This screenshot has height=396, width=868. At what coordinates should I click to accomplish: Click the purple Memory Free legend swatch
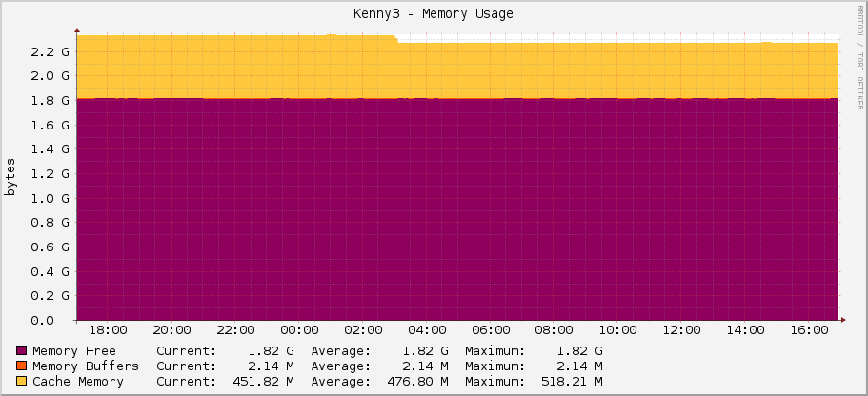click(22, 351)
